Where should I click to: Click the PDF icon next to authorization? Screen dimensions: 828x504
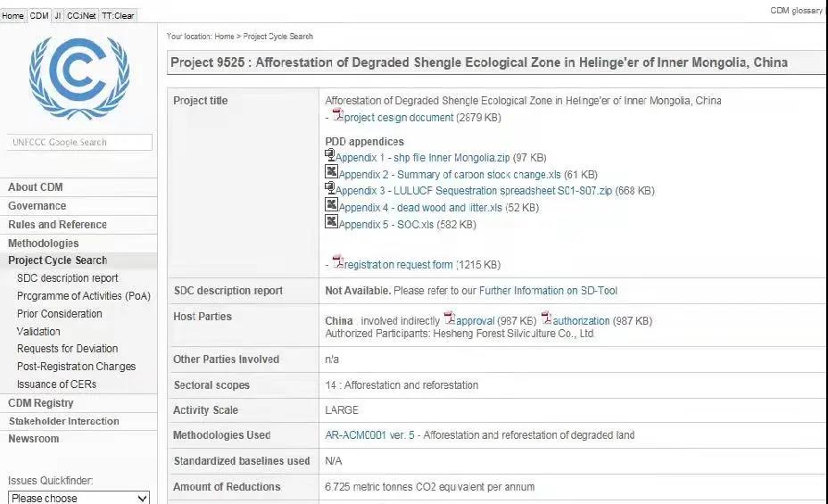point(546,318)
